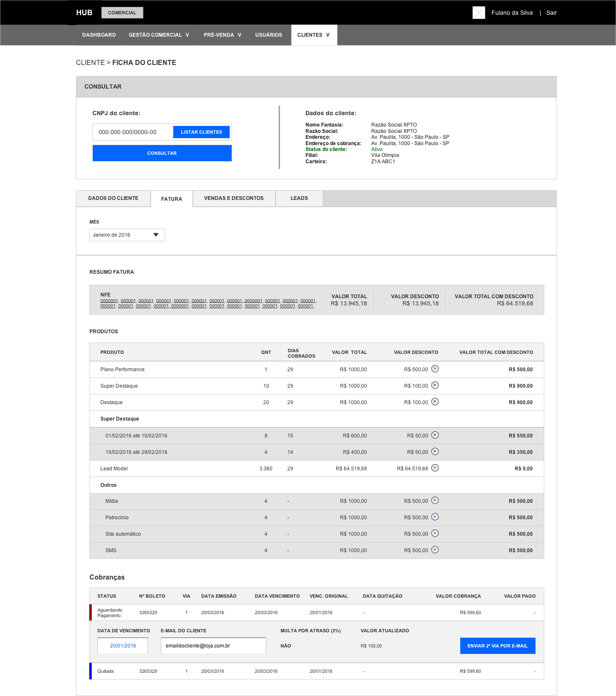This screenshot has height=696, width=616.
Task: Open discount details for SMS row
Action: tap(435, 550)
